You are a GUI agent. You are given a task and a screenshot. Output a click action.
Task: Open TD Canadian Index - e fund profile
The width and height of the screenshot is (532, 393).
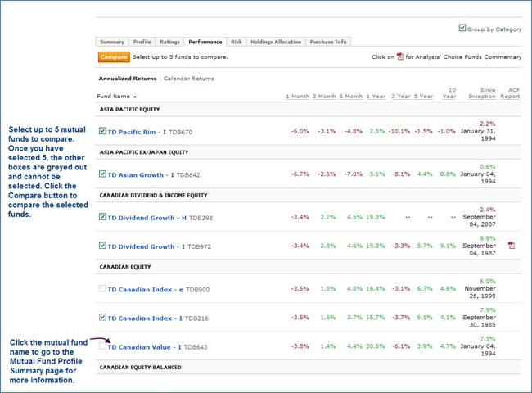tap(146, 290)
